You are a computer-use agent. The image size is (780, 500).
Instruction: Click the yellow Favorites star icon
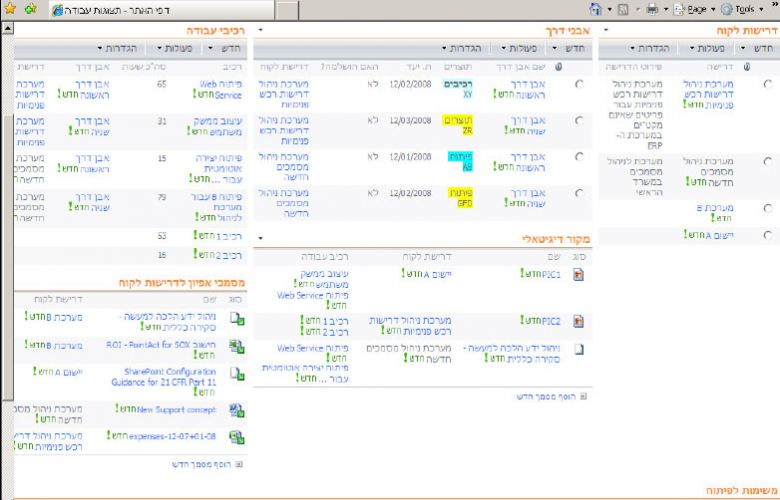[x=10, y=8]
